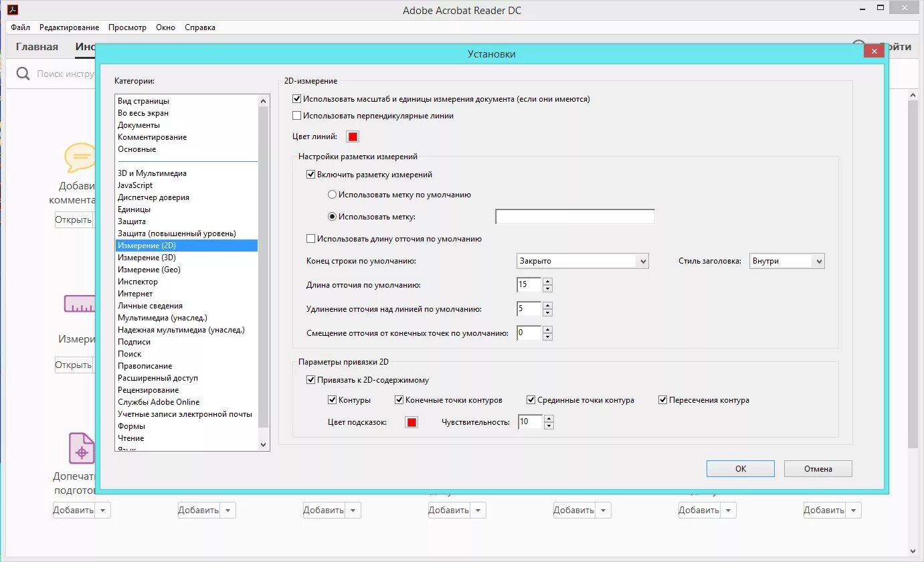Switch to the 'Главная' tab
This screenshot has width=924, height=562.
[37, 47]
